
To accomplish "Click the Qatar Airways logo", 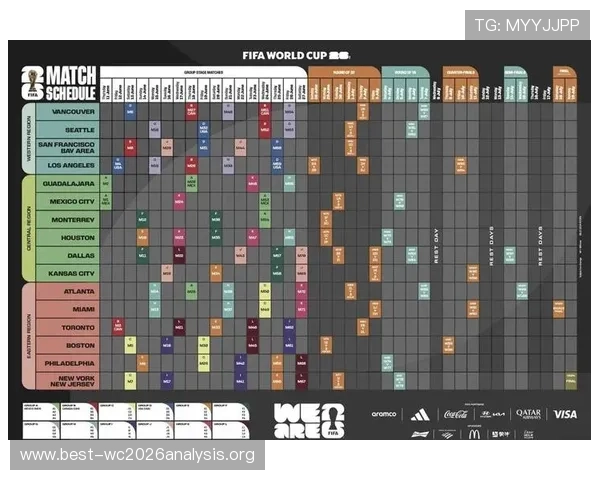I will [x=528, y=414].
